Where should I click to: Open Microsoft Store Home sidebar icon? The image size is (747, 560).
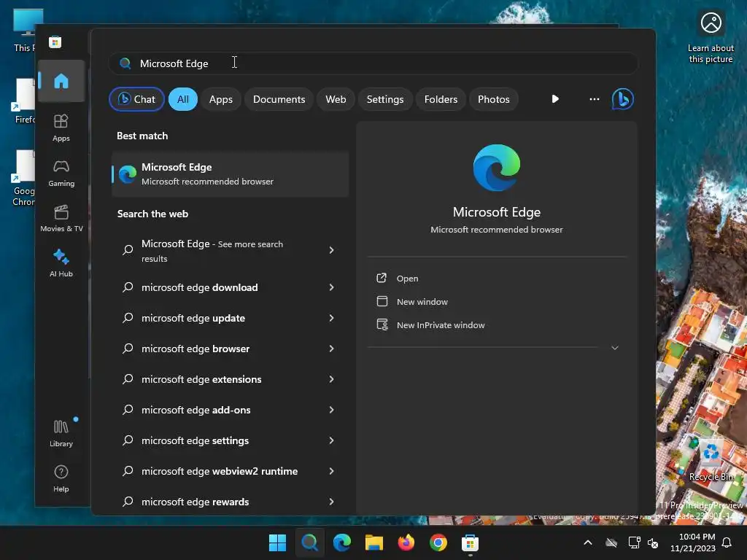[x=61, y=81]
